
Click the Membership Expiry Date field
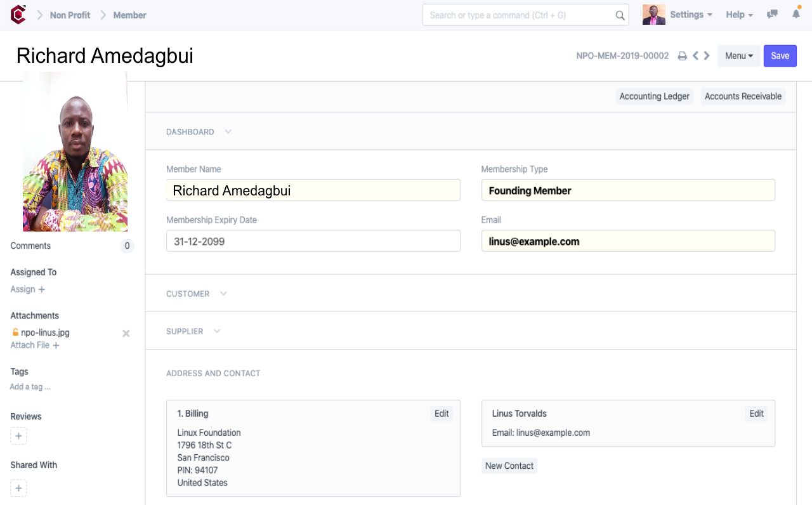pos(313,241)
